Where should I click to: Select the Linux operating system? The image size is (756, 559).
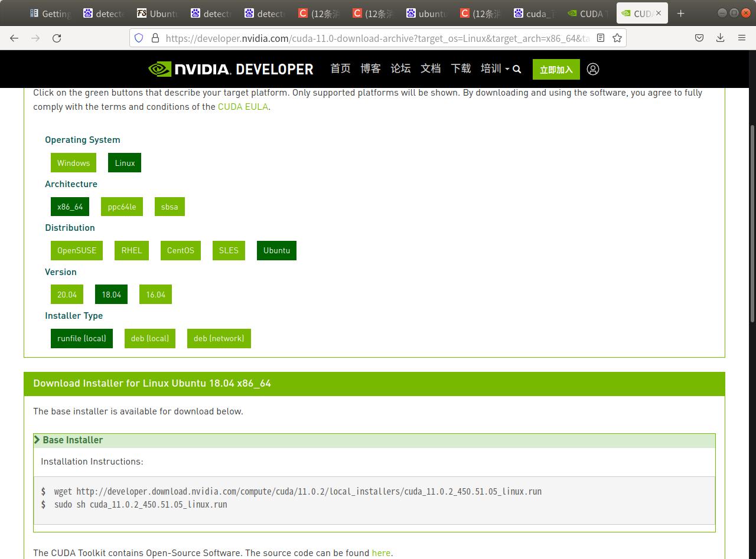(x=125, y=163)
